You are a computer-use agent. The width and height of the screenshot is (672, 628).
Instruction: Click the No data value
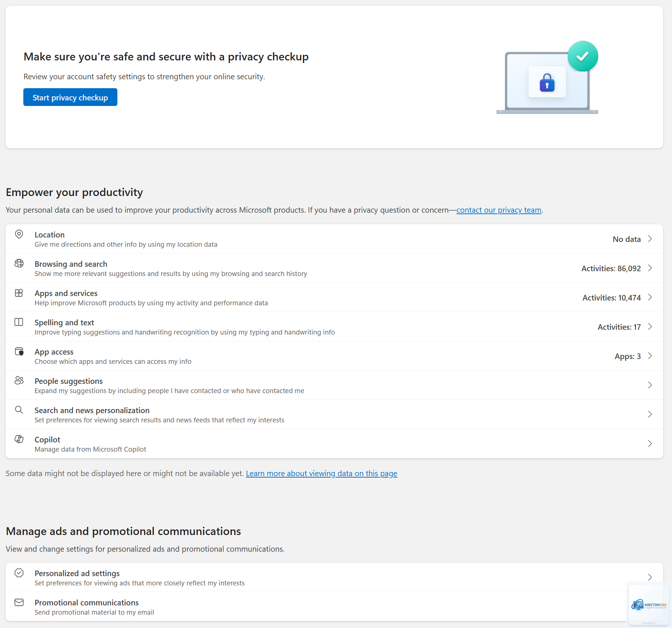(x=627, y=239)
